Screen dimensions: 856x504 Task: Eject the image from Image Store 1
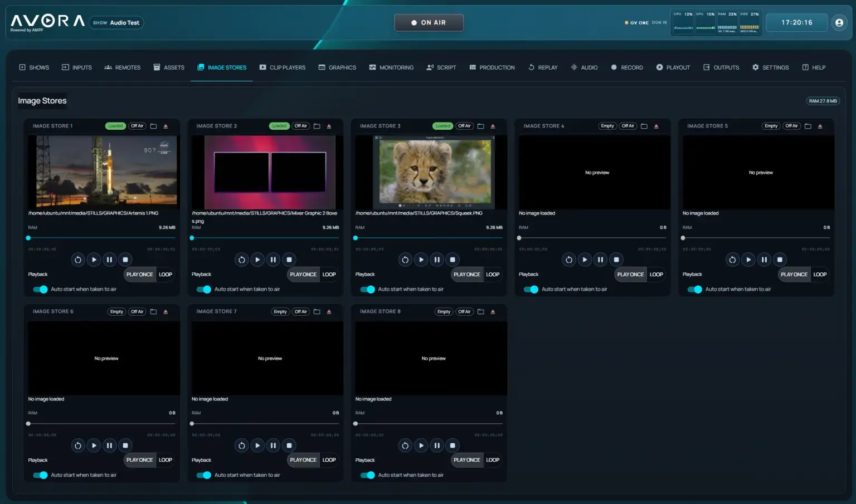coord(166,126)
